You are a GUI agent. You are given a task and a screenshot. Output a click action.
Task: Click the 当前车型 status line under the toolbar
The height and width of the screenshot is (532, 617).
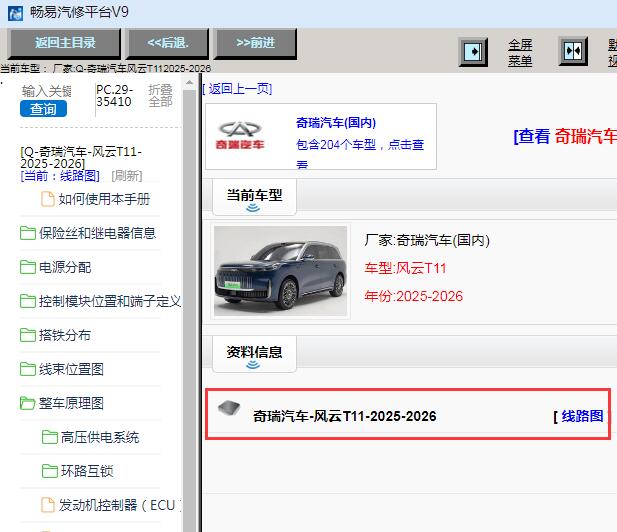(105, 68)
